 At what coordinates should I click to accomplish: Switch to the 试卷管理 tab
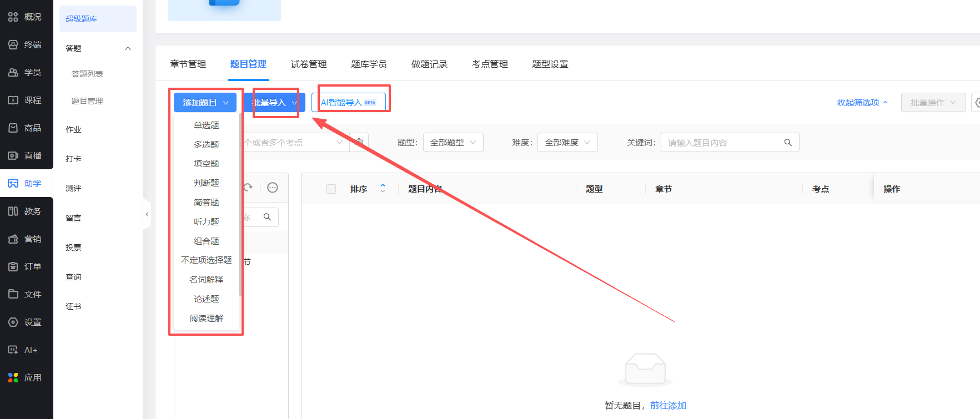pos(309,64)
